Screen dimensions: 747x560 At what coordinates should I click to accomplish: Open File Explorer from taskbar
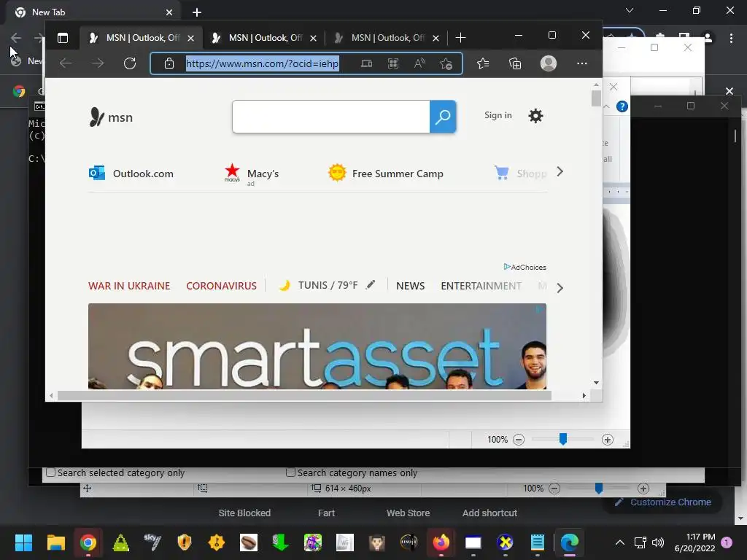pyautogui.click(x=55, y=542)
